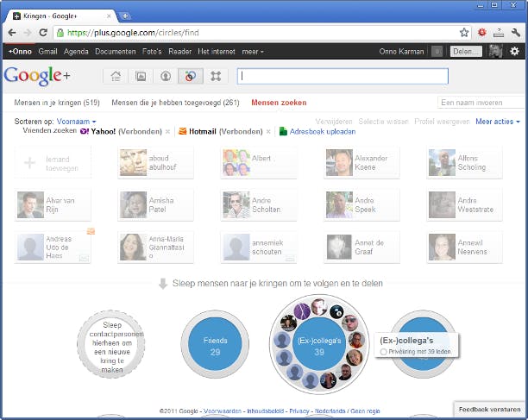Select Andre Speek contact card
528x420 pixels.
pos(361,204)
